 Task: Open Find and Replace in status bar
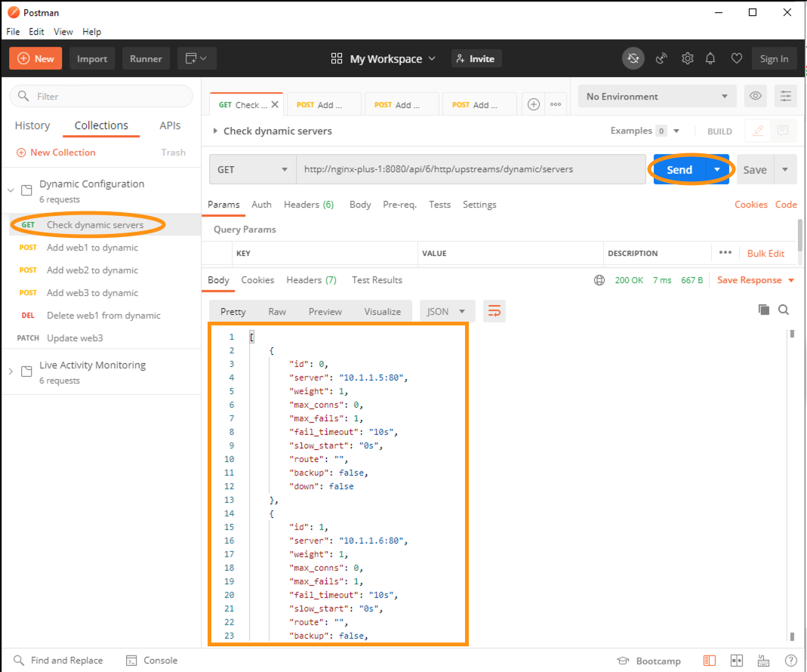coord(58,661)
